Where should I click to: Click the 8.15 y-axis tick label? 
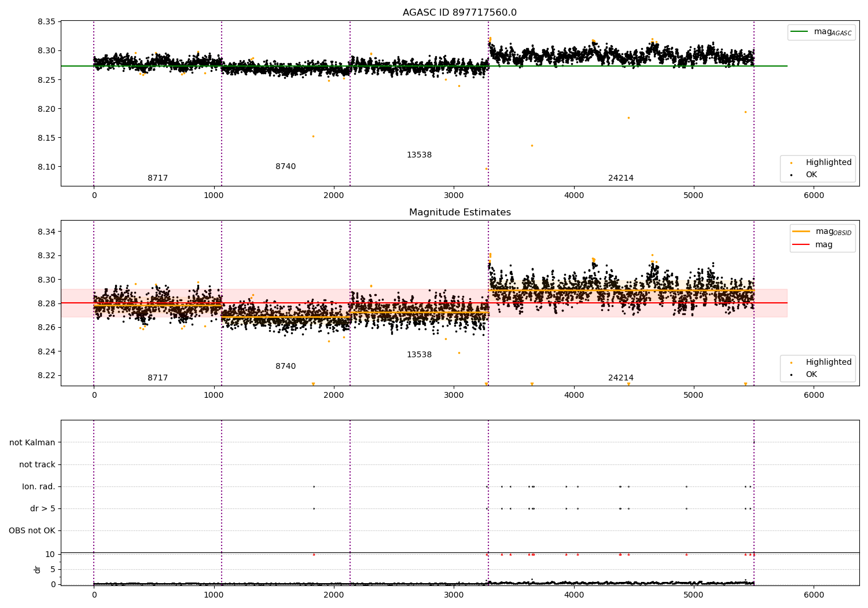coord(46,138)
